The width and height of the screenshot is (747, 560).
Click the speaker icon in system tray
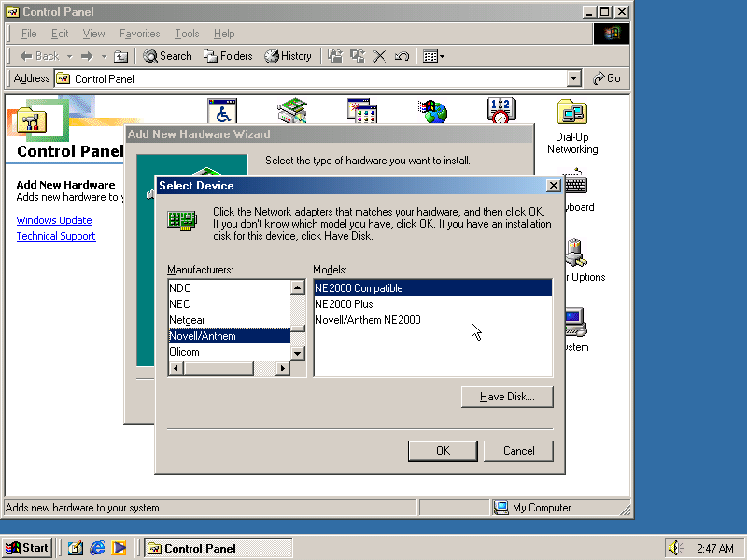tap(674, 548)
